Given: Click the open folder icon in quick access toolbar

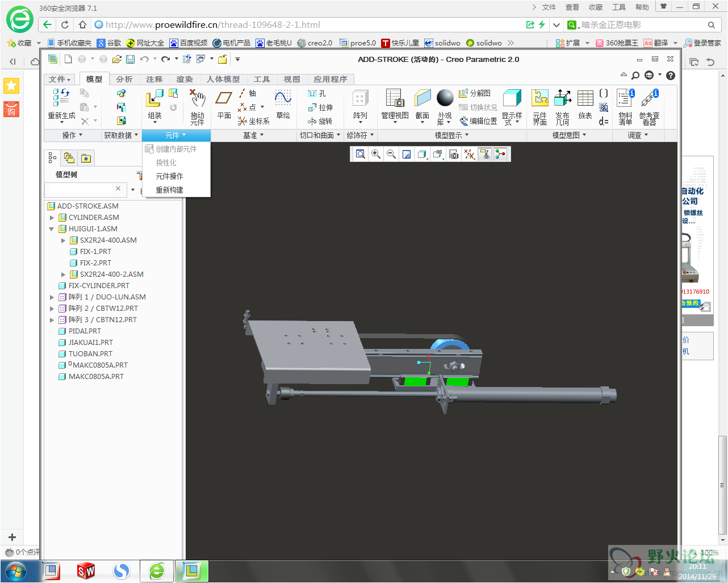Looking at the screenshot, I should coord(117,59).
